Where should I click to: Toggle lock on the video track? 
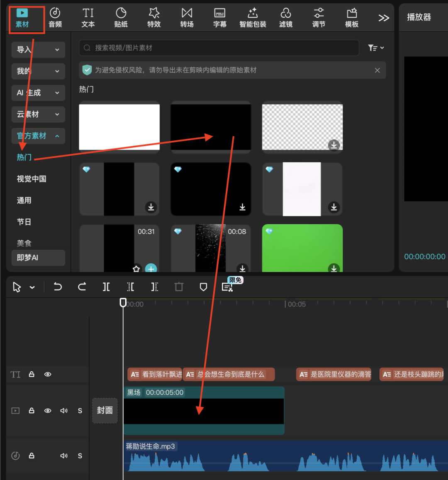32,411
